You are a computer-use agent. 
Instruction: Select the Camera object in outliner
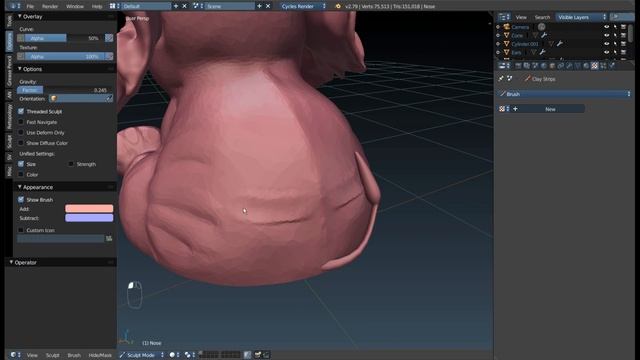point(520,27)
